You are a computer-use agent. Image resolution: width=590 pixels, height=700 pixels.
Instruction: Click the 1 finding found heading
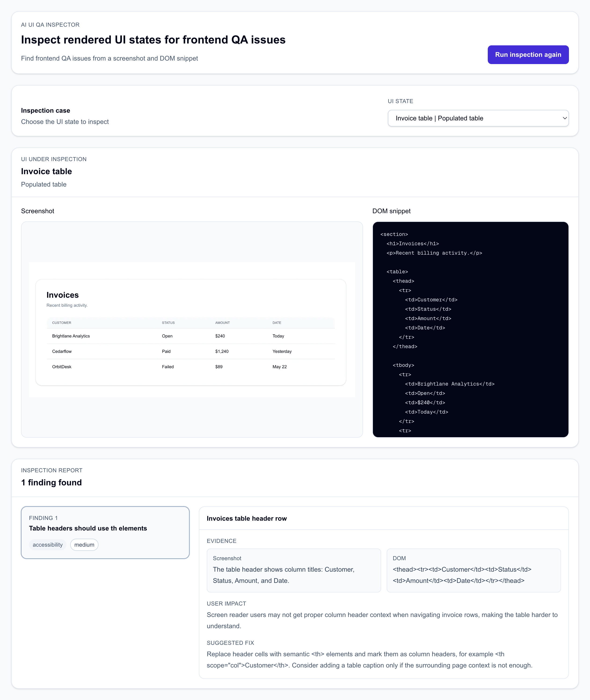click(51, 482)
